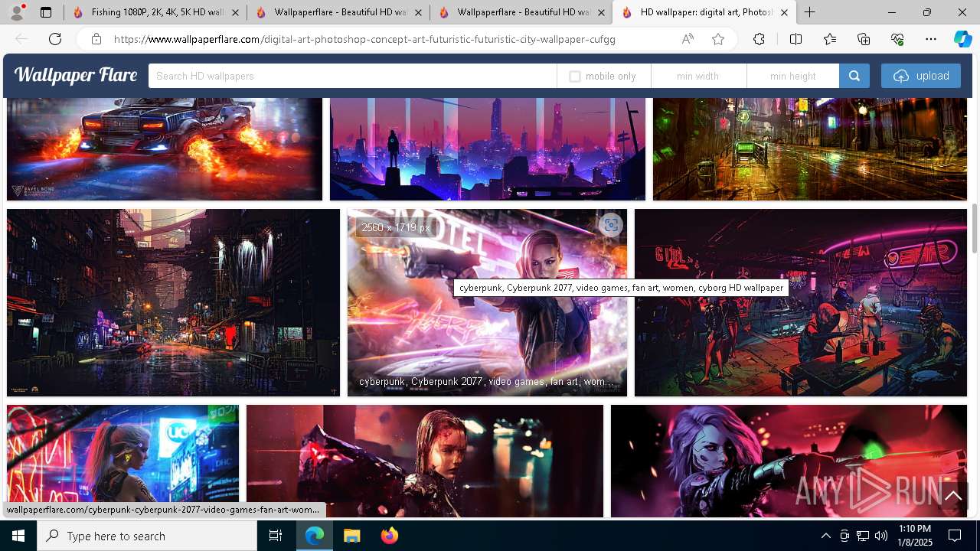This screenshot has height=551, width=980.
Task: Open the purple city skyline silhouette wallpaper
Action: 488,149
